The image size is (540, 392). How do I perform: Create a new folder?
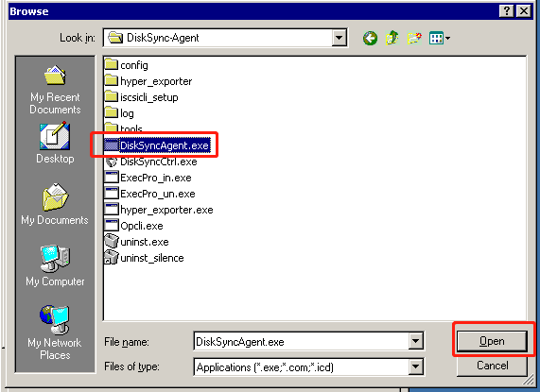pos(414,38)
